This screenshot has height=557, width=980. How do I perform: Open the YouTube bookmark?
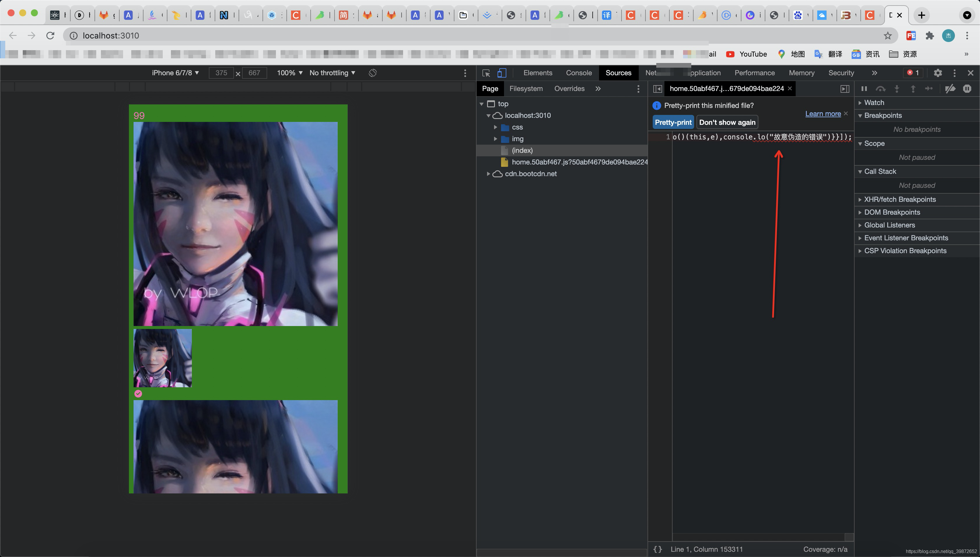[746, 54]
